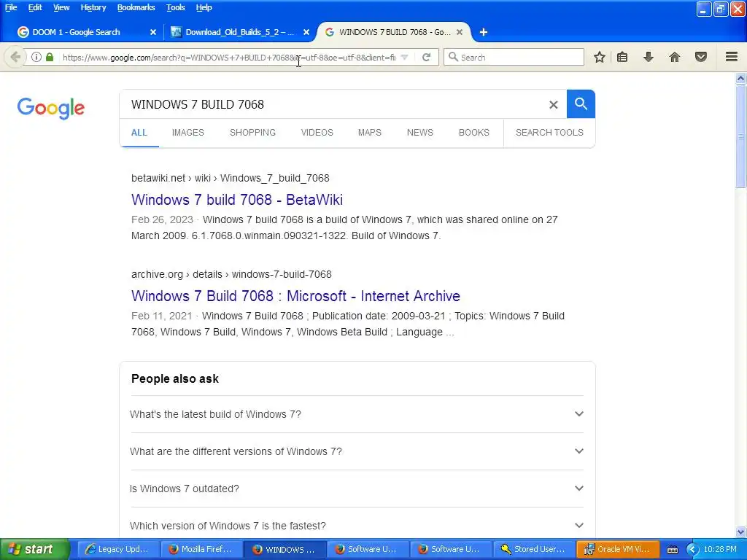Open the Edit menu
This screenshot has width=747, height=560.
point(35,7)
